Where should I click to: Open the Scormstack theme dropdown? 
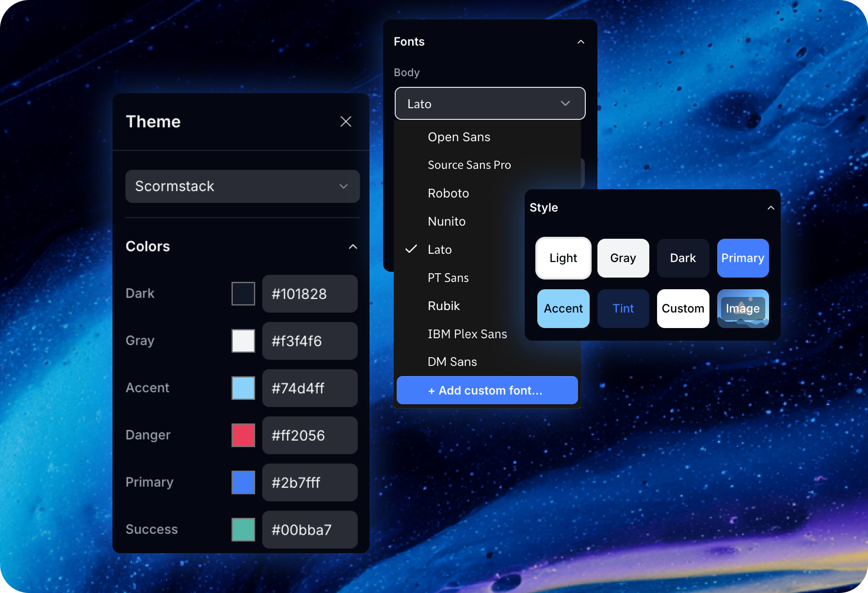(242, 186)
